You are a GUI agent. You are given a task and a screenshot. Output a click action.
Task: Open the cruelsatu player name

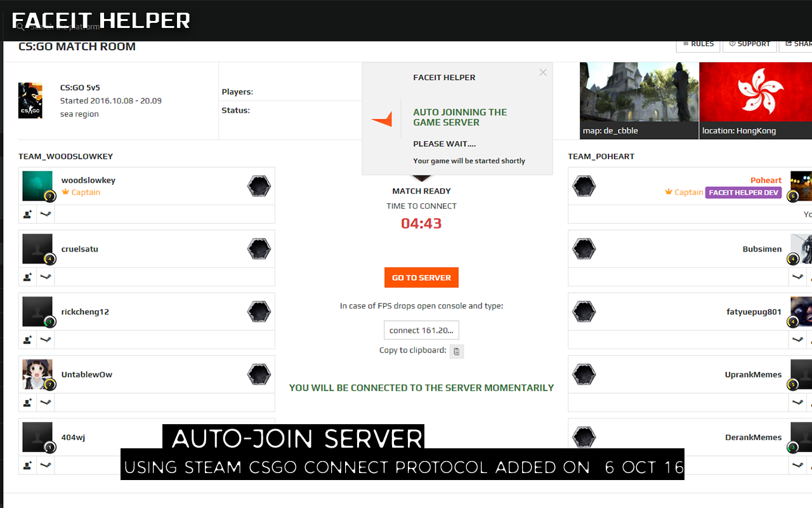pyautogui.click(x=79, y=249)
